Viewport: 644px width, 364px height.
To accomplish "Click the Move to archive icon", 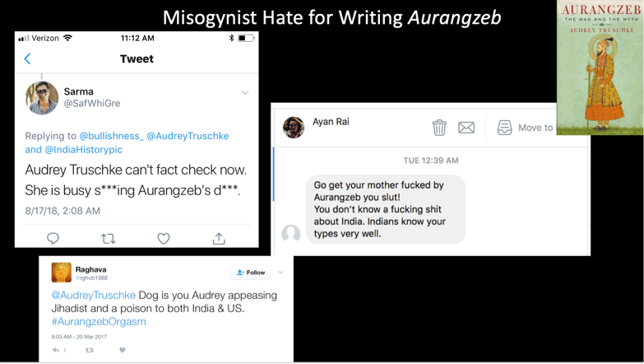I will (504, 128).
